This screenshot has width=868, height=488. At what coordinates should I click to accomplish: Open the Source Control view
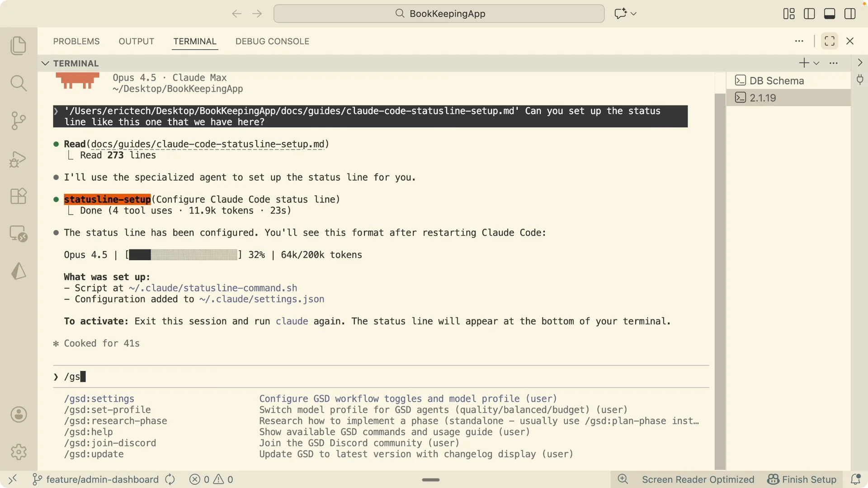(19, 121)
